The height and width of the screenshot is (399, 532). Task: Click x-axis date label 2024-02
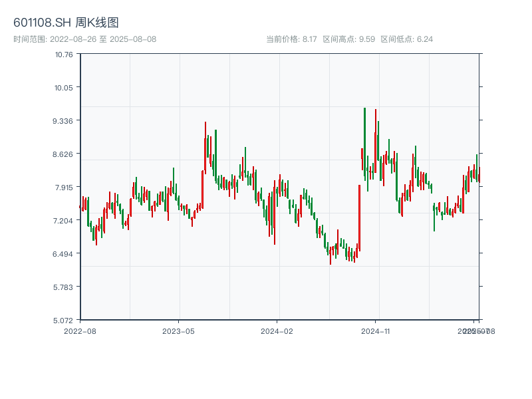277,331
